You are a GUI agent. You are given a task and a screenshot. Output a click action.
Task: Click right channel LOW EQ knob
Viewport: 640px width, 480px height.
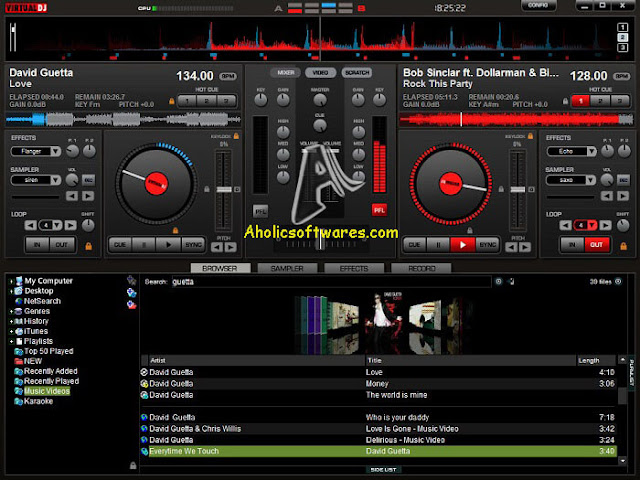[x=358, y=176]
